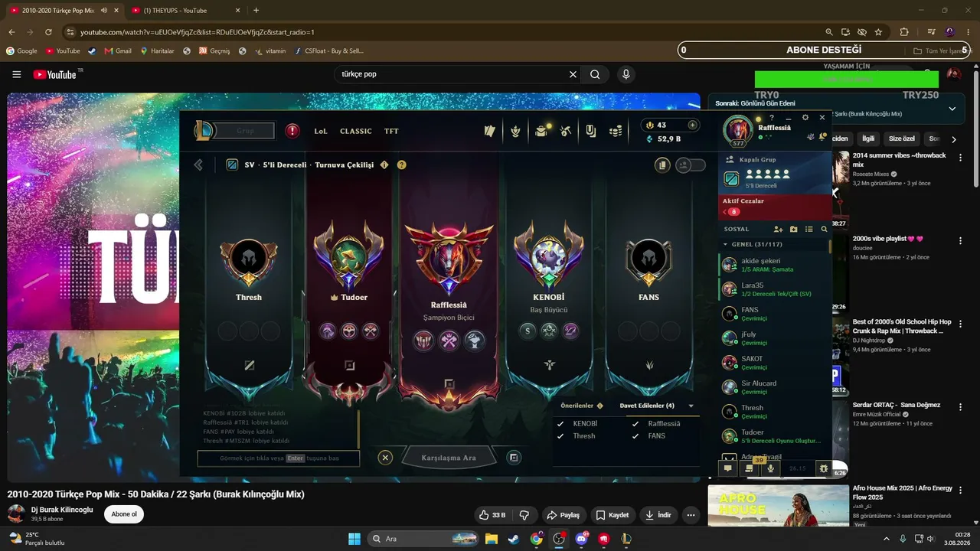Click the plus icon to purchase RP
This screenshot has width=980, height=551.
tap(692, 125)
